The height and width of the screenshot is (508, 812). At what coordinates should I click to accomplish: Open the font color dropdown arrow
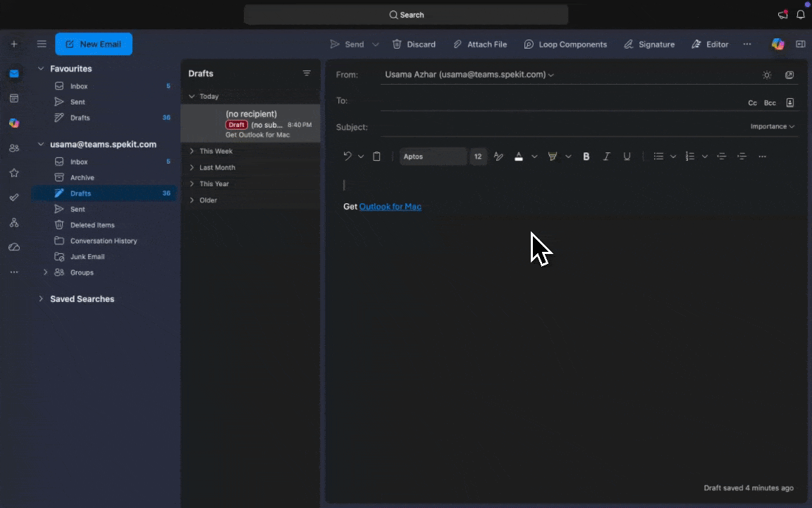pos(534,157)
